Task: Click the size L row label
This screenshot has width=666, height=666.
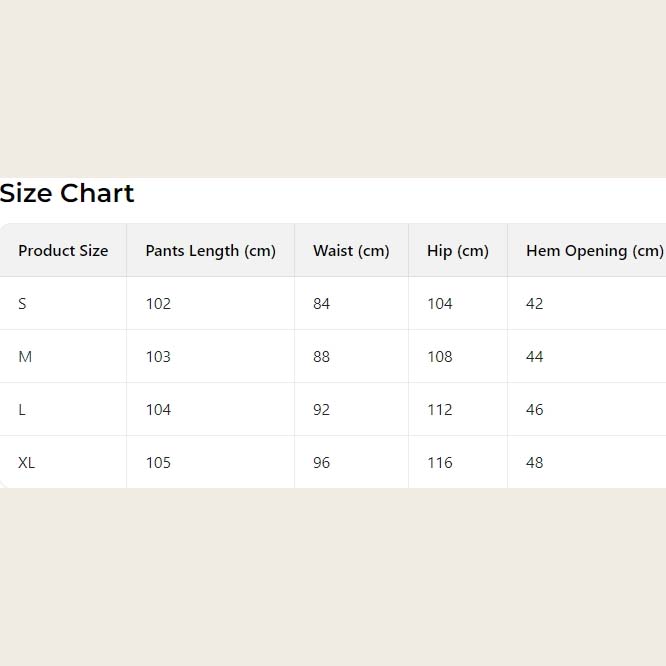Action: pyautogui.click(x=22, y=410)
